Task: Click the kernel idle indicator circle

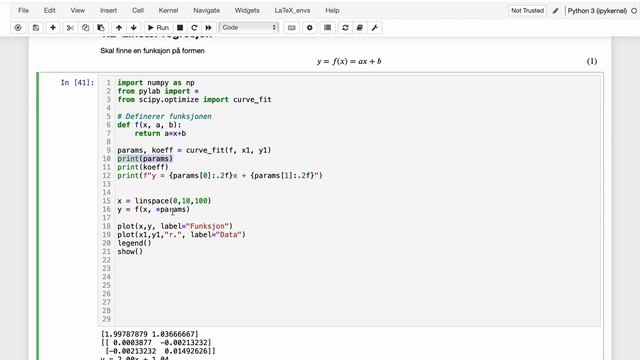Action: click(x=634, y=11)
